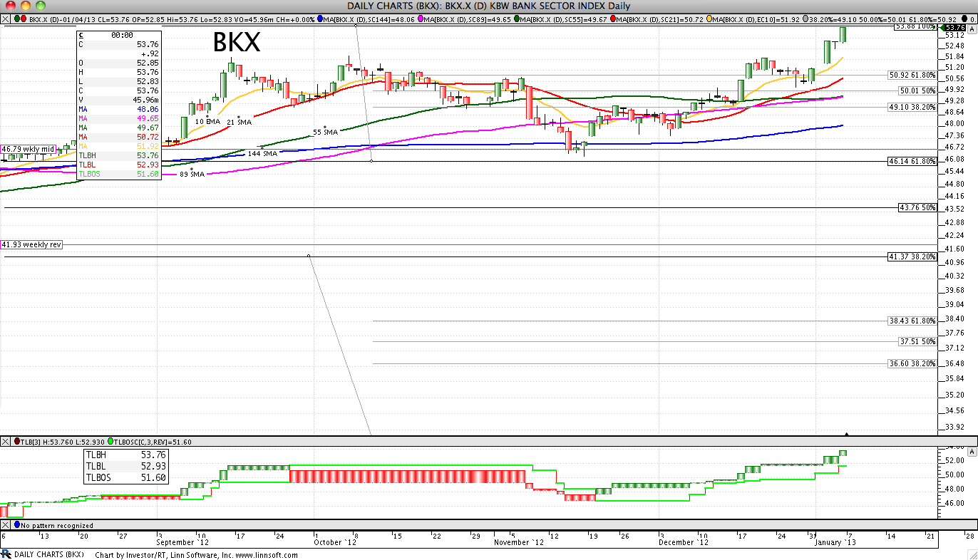Click the blue SC144 moving average dot

[x=320, y=19]
